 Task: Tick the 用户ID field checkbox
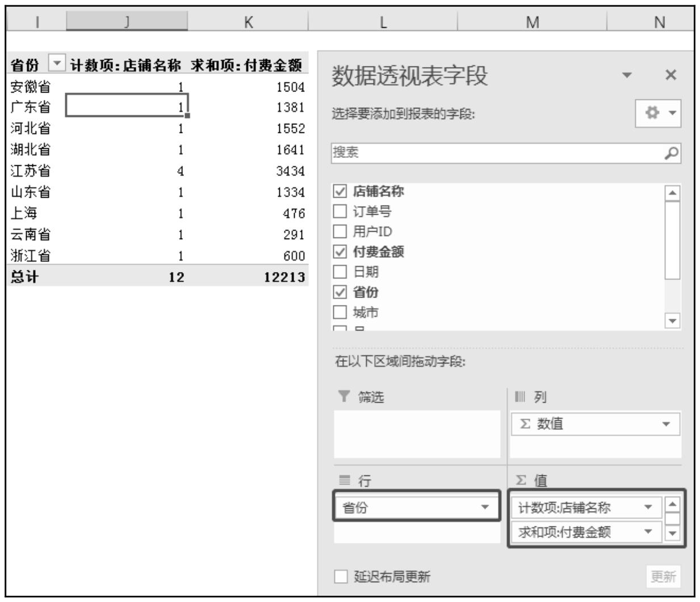click(x=339, y=232)
